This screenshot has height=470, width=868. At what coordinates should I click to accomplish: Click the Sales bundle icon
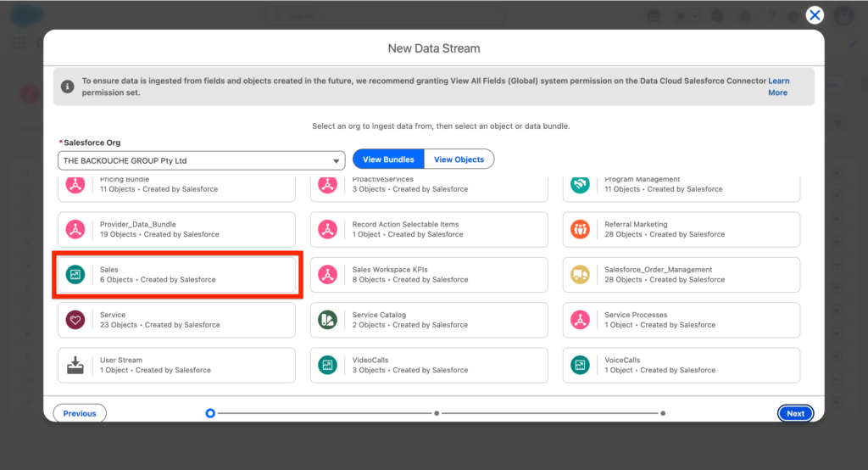tap(75, 275)
